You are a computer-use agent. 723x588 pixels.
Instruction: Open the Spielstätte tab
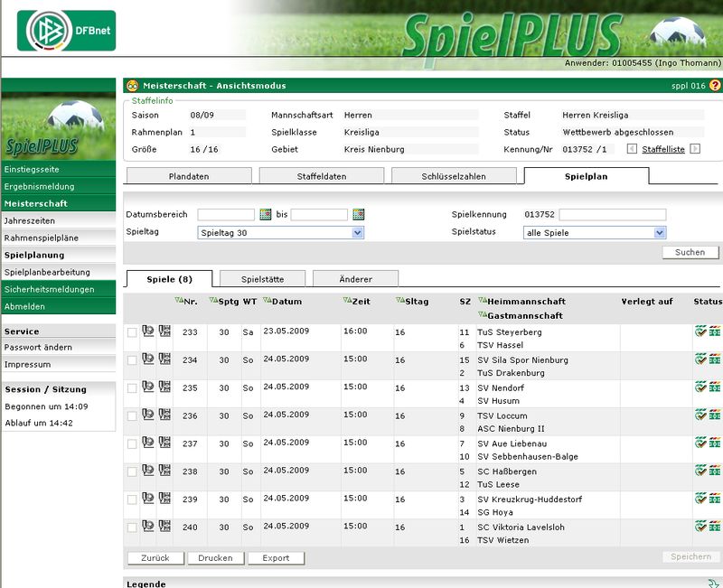click(x=262, y=279)
